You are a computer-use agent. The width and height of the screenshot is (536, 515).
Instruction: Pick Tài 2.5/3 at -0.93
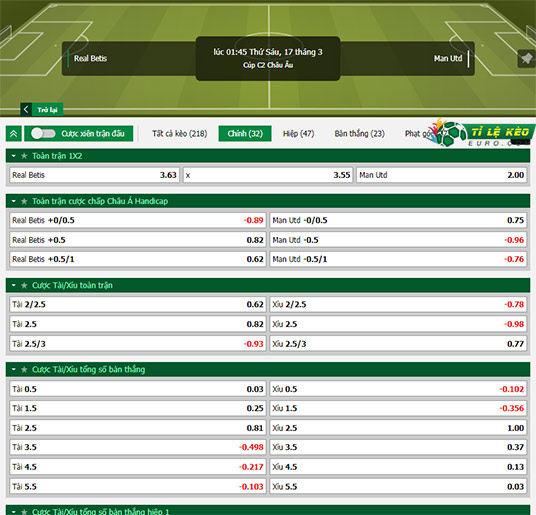click(138, 344)
